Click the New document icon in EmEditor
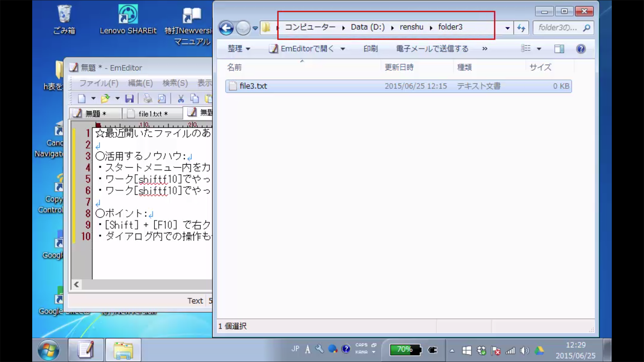The image size is (644, 362). (x=82, y=99)
